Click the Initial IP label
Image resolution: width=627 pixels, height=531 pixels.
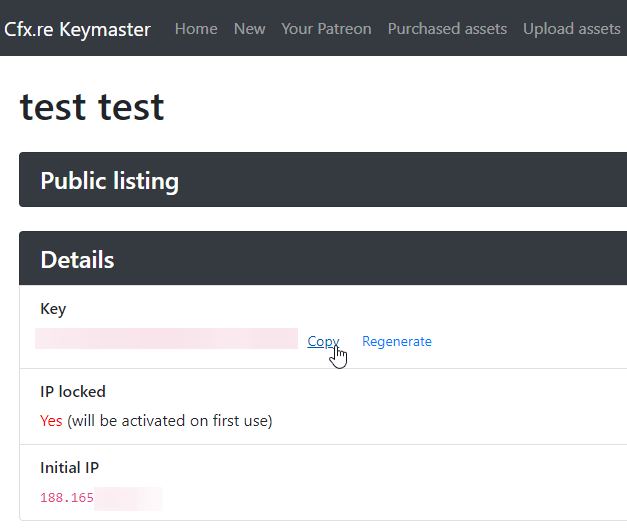point(69,468)
